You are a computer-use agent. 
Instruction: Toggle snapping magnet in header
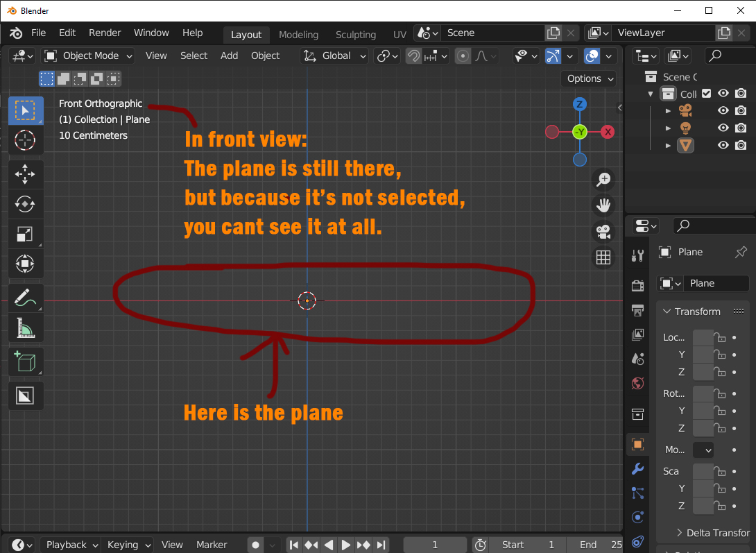(x=413, y=56)
